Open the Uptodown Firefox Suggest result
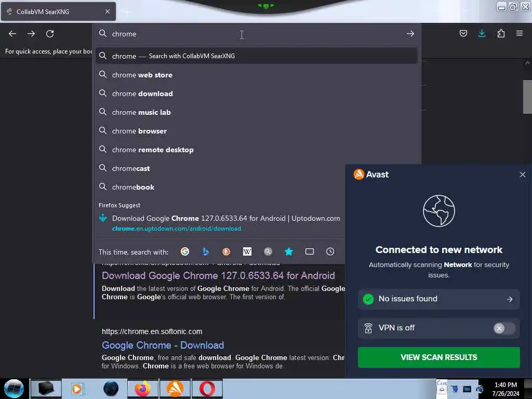The image size is (532, 399). (220, 223)
